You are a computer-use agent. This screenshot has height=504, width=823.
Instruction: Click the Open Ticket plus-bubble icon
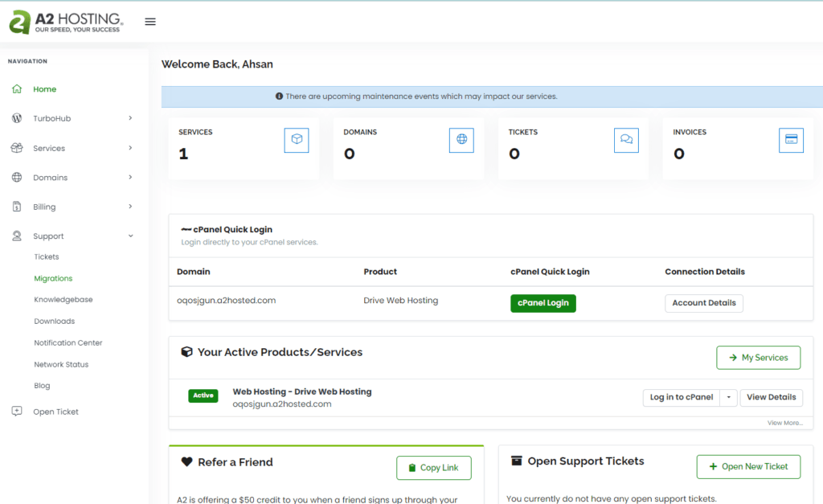click(17, 411)
